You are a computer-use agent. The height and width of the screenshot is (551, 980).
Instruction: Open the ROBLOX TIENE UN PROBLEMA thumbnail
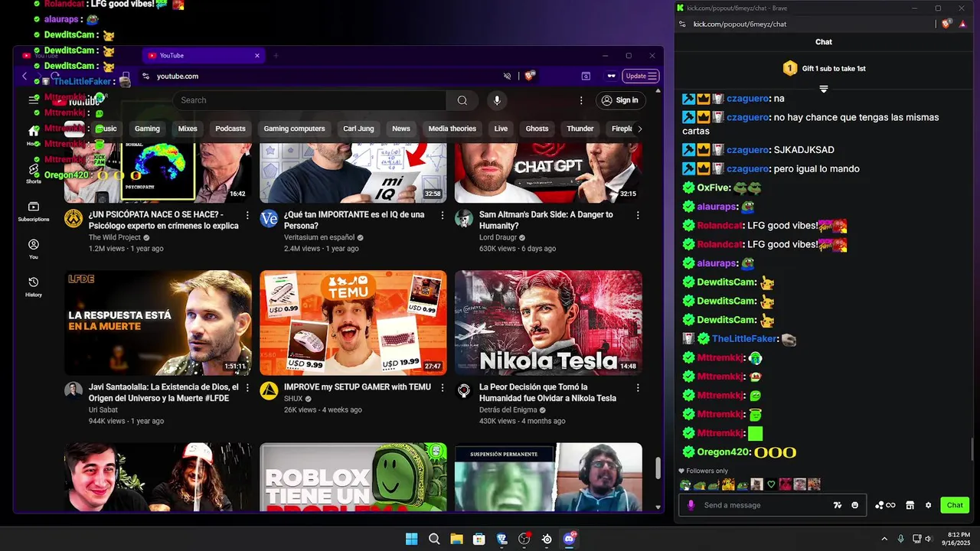(353, 477)
